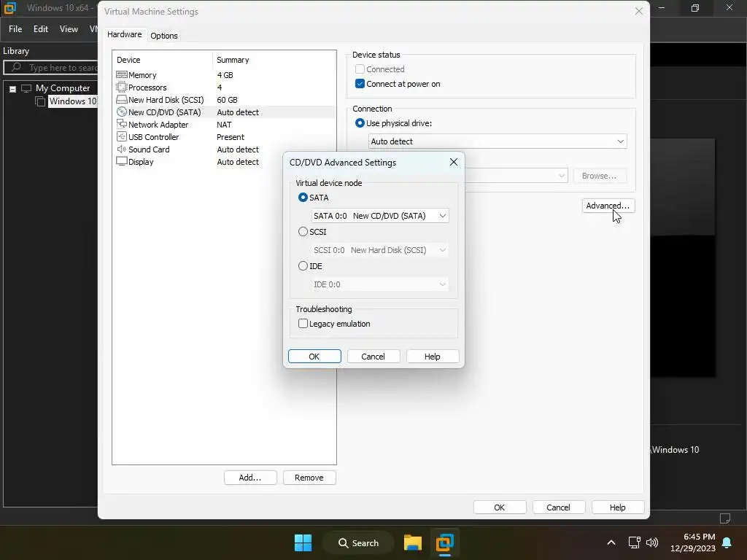Click the 60 GB hard disk summary
747x560 pixels.
tap(227, 99)
